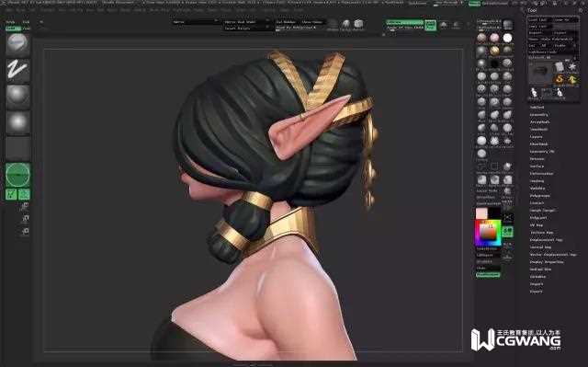Viewport: 588px width, 367px height.
Task: Click the Del Hidden button
Action: (287, 22)
